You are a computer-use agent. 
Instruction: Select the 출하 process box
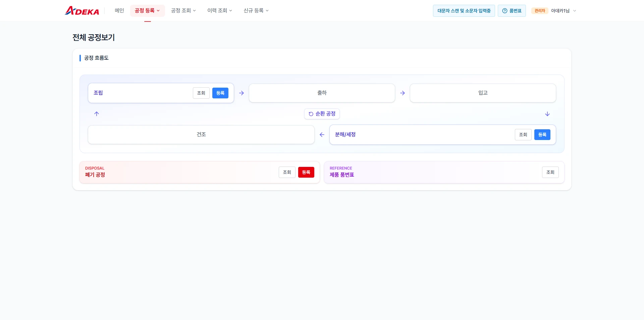click(x=322, y=93)
